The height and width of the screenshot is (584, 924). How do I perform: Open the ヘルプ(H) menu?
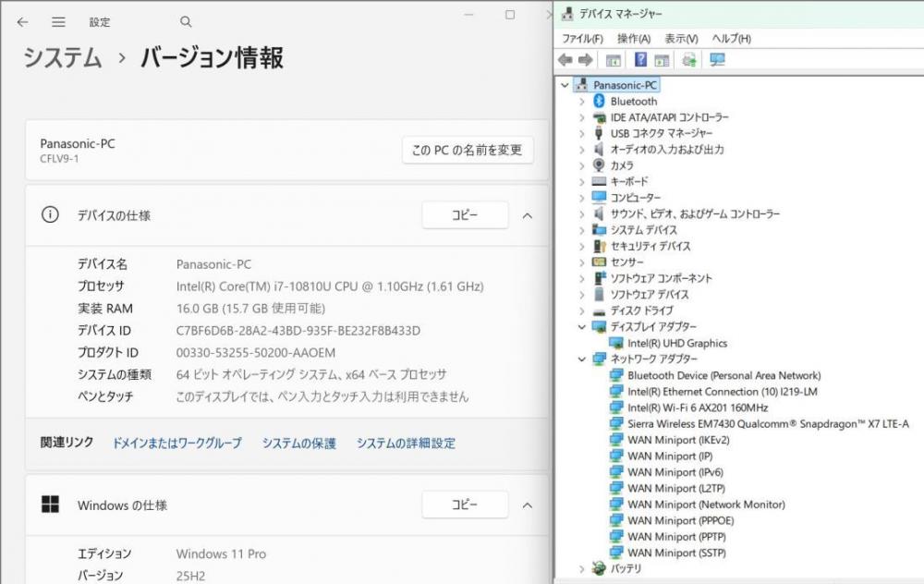(x=731, y=38)
